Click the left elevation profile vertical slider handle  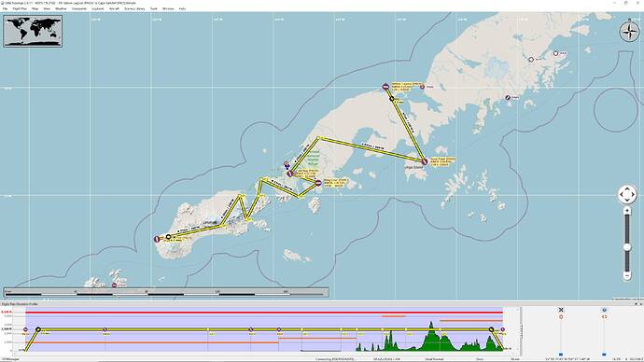click(x=561, y=355)
